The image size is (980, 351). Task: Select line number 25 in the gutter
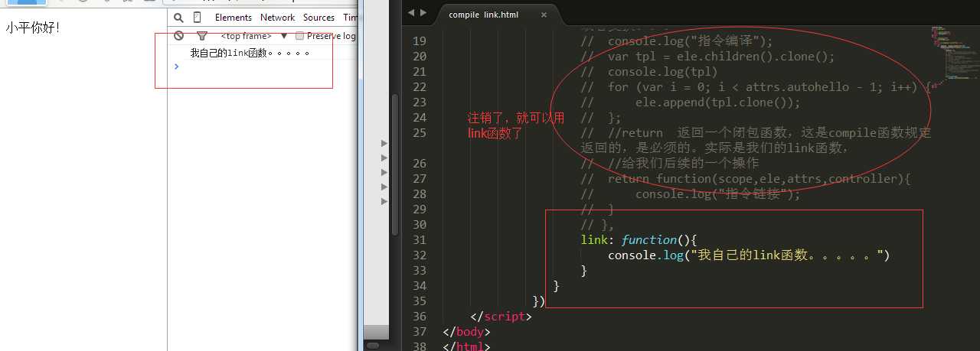pyautogui.click(x=419, y=132)
